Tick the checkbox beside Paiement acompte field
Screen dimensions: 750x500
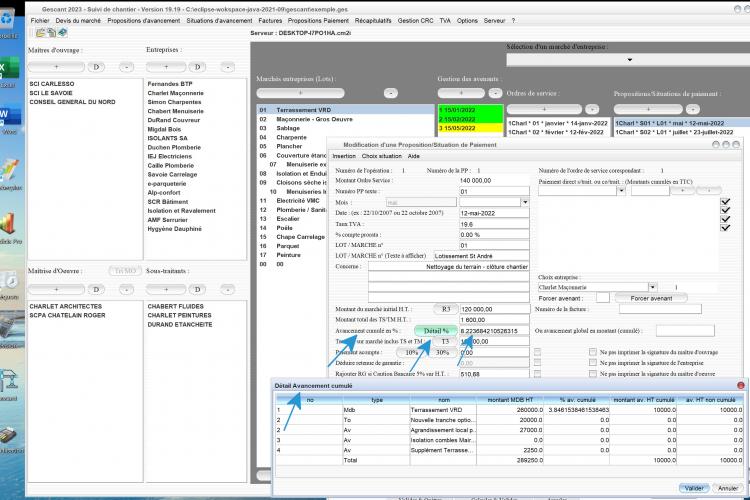(537, 352)
